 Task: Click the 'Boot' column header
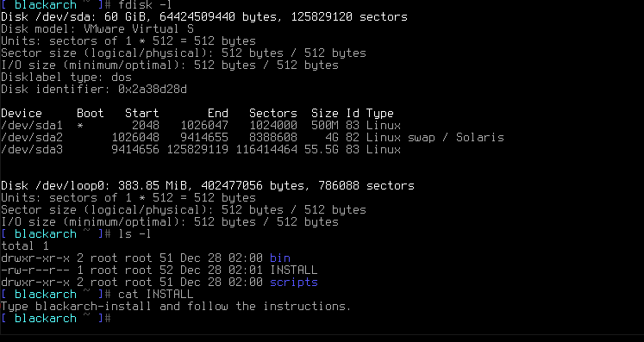[x=91, y=114]
